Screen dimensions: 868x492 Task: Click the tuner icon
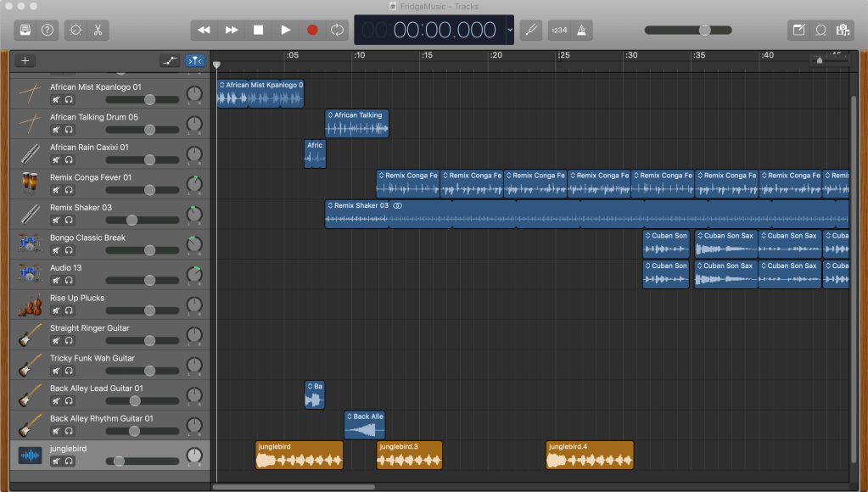[x=530, y=30]
